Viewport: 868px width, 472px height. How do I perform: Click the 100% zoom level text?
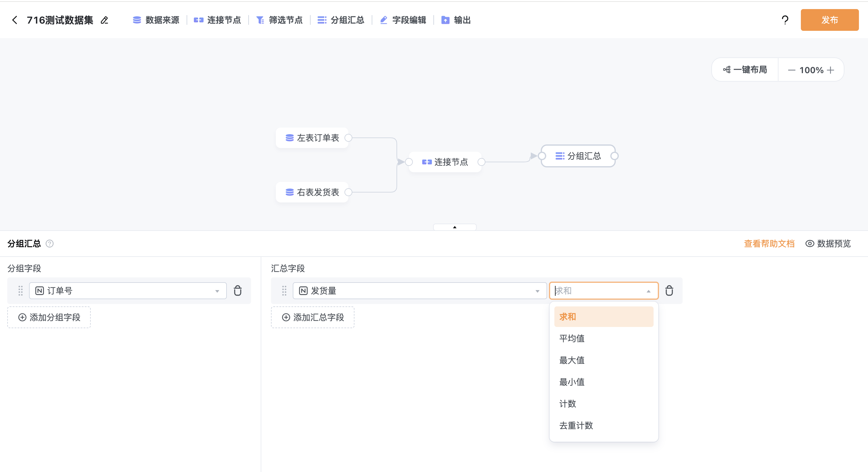[x=811, y=70]
